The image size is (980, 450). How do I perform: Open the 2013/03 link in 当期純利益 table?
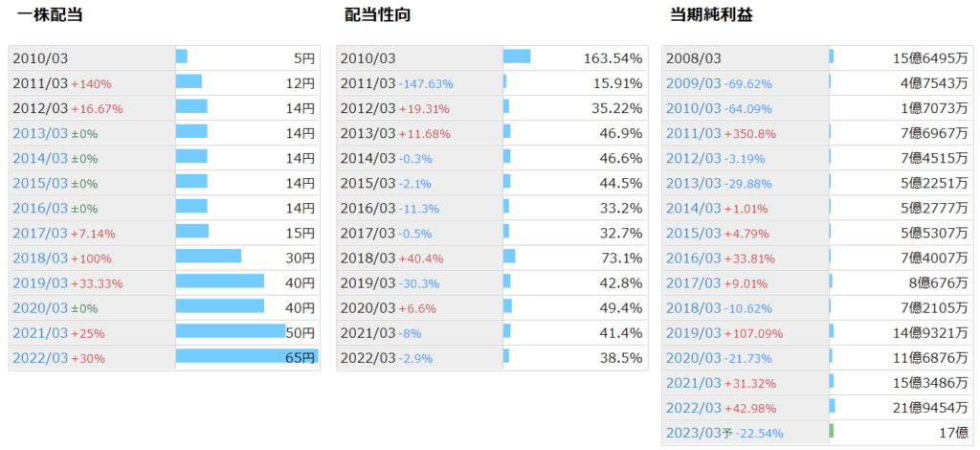click(x=694, y=183)
